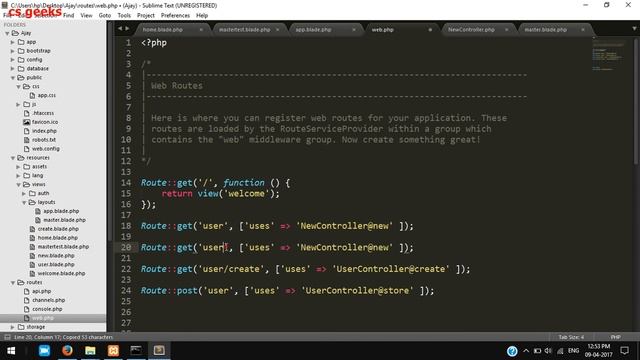Collapse the css folder
This screenshot has width=640, height=360.
[18, 87]
